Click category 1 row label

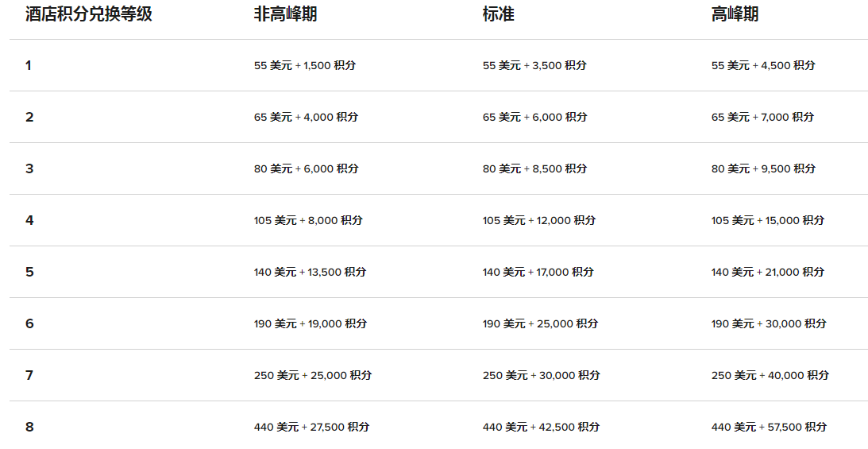click(29, 65)
